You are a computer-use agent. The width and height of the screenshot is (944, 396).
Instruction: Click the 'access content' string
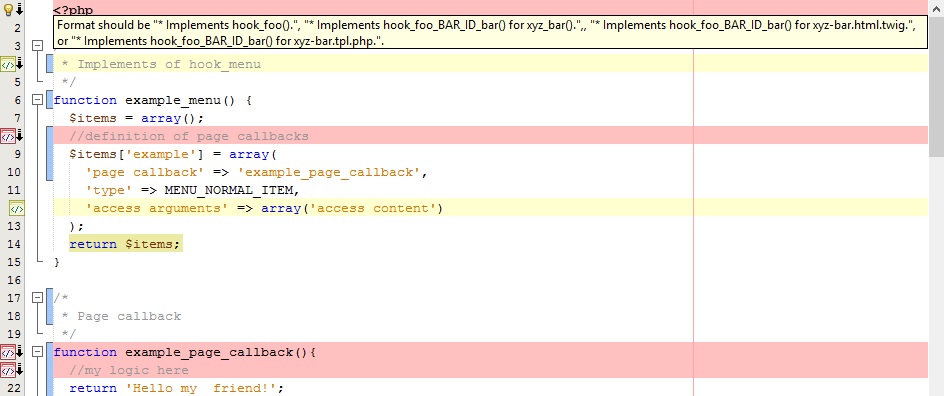[373, 209]
